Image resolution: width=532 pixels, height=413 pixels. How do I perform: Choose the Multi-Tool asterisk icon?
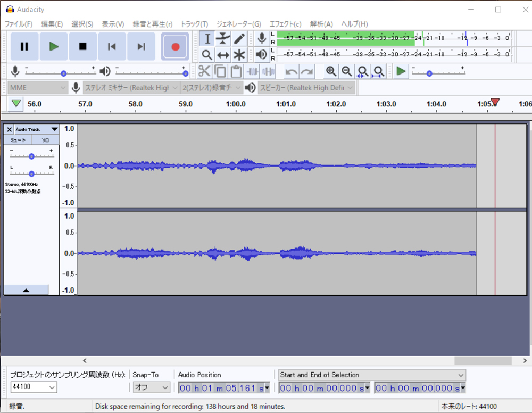tap(239, 55)
